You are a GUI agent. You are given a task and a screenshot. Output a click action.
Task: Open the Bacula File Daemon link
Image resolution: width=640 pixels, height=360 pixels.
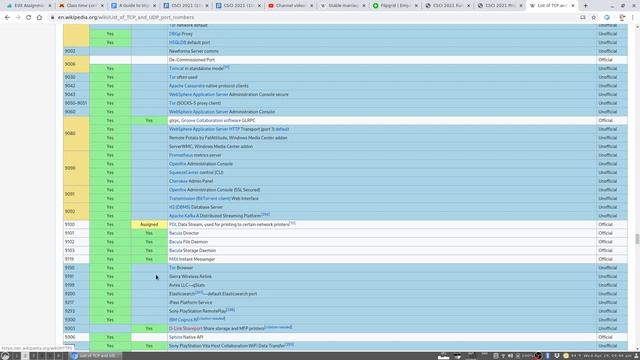coord(176,242)
